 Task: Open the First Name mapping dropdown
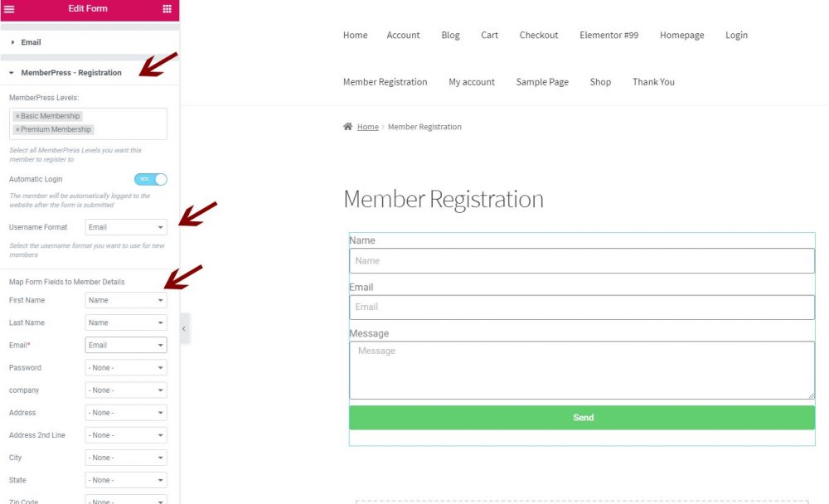pos(126,300)
